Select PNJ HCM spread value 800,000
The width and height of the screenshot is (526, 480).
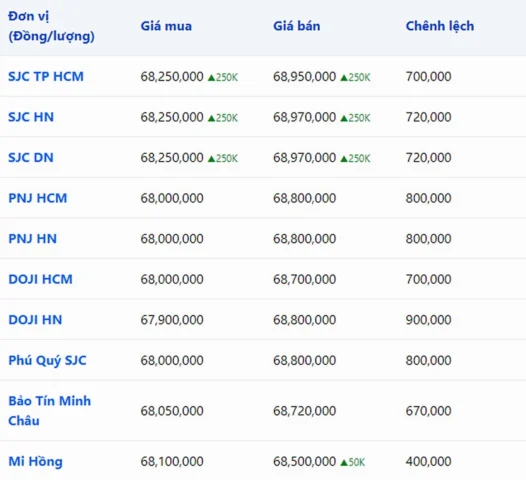point(428,199)
